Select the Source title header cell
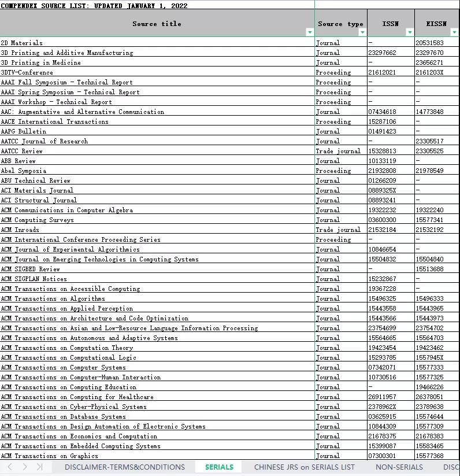The height and width of the screenshot is (476, 460). coord(157,23)
